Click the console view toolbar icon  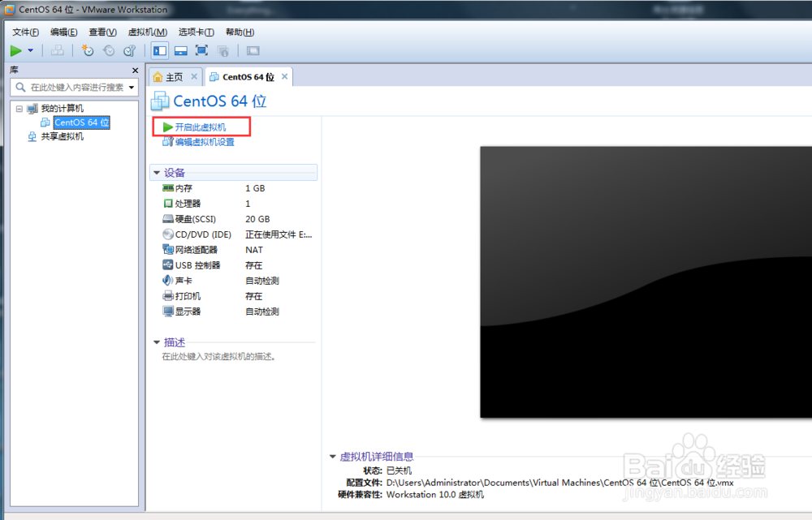[x=253, y=51]
